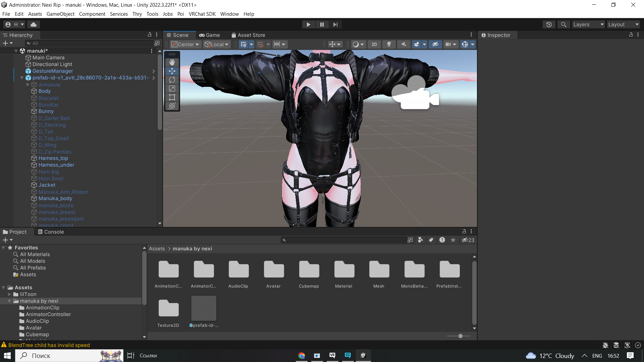
Task: Toggle hidden packages visibility count 23
Action: (x=468, y=240)
